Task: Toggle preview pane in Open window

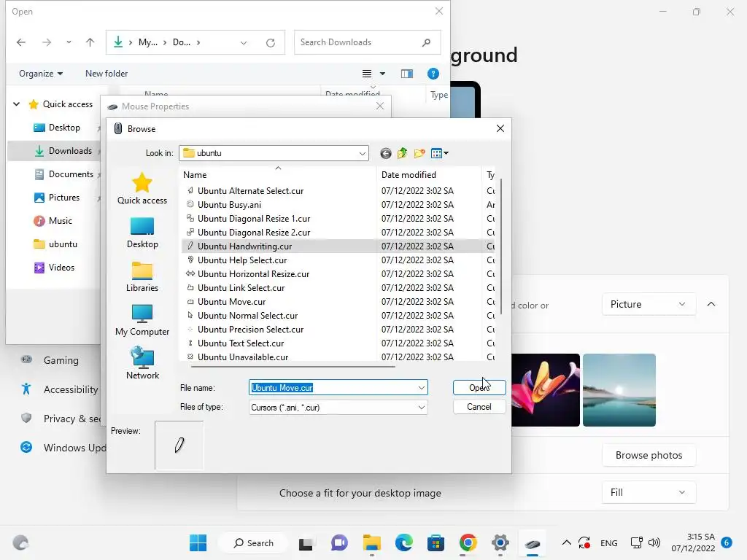Action: (407, 74)
